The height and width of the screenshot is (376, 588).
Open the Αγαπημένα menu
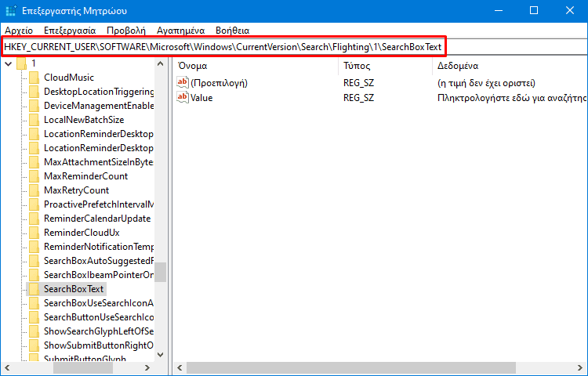click(x=181, y=31)
